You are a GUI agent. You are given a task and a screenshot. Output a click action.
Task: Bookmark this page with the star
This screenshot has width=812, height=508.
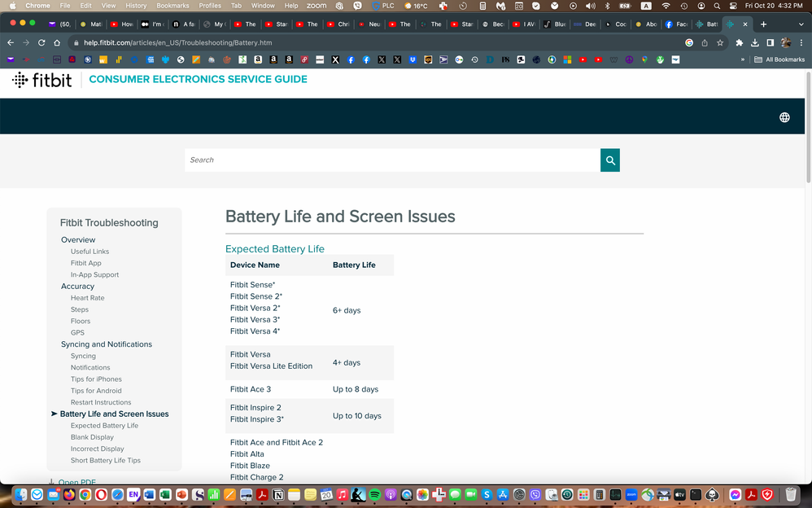pyautogui.click(x=720, y=42)
